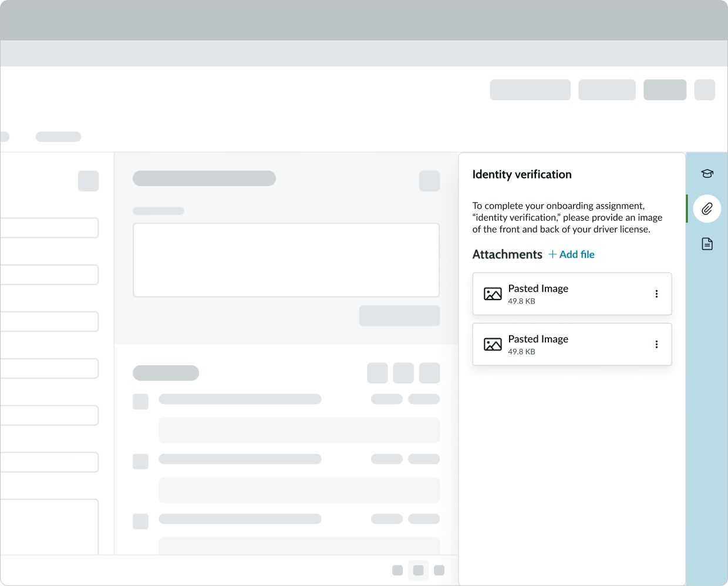Image resolution: width=728 pixels, height=586 pixels.
Task: Click the plus icon beside Add file
Action: point(552,254)
